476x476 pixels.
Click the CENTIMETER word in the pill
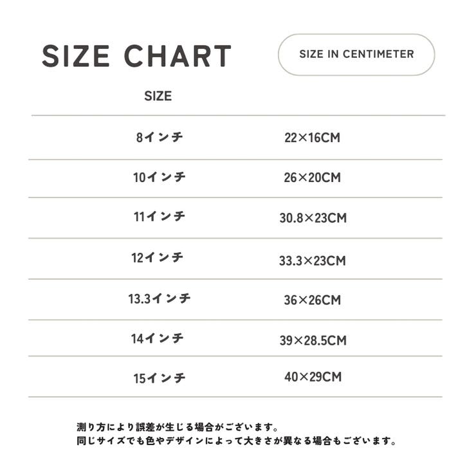click(378, 54)
